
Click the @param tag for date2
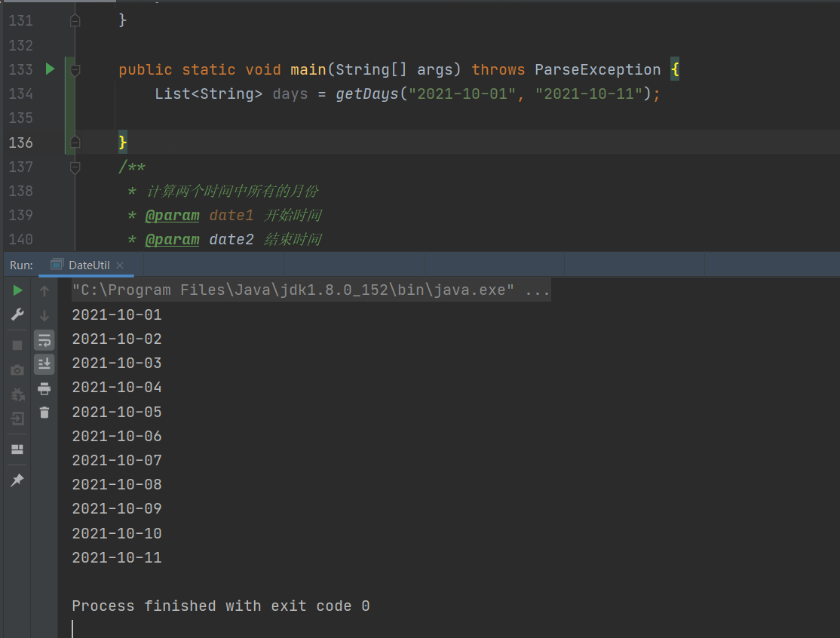click(x=172, y=240)
